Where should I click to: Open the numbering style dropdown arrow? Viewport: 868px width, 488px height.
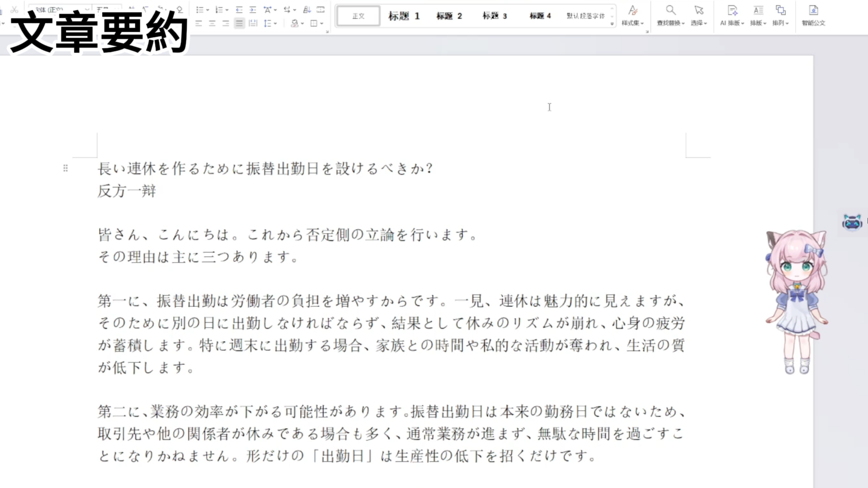227,10
